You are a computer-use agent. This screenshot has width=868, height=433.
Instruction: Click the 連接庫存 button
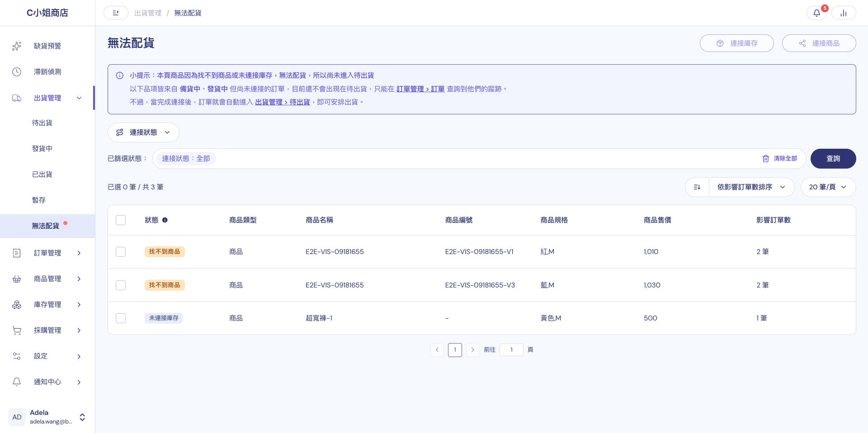(736, 43)
